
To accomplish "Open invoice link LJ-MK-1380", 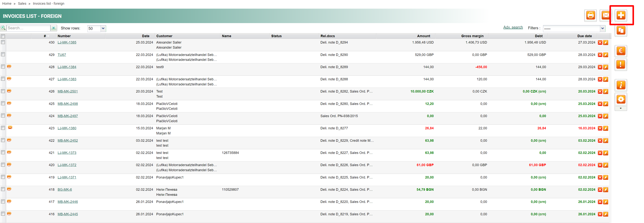I will tap(67, 128).
